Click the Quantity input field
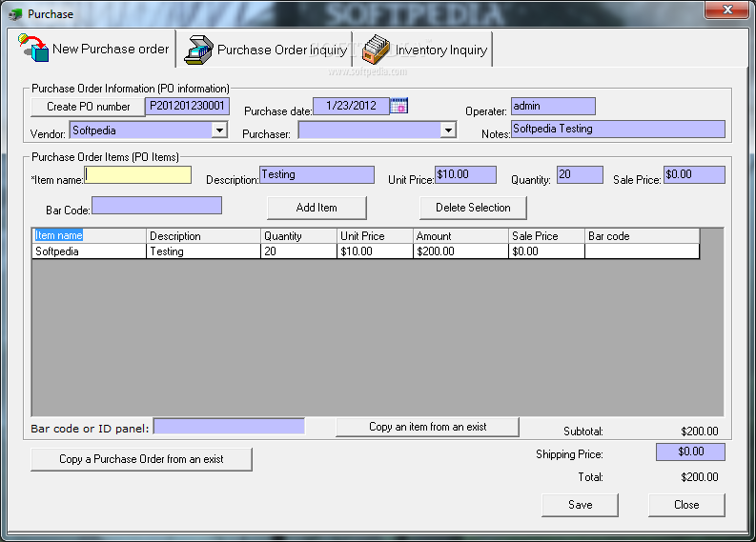Viewport: 756px width, 542px height. pos(580,175)
